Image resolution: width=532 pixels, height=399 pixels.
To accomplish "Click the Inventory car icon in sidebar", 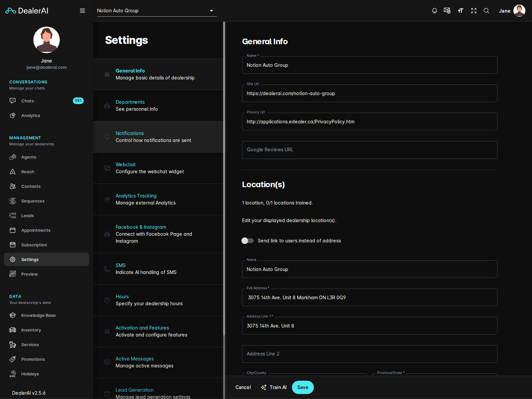I will pyautogui.click(x=13, y=330).
